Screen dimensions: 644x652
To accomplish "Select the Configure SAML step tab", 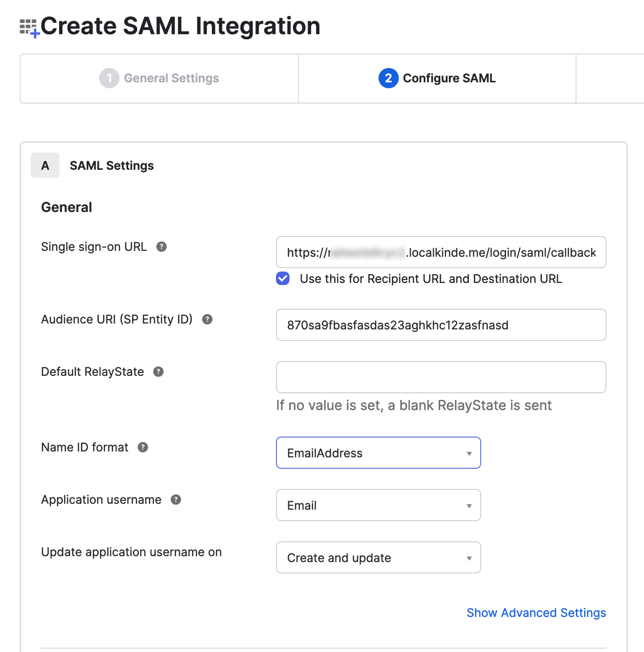I will (449, 78).
